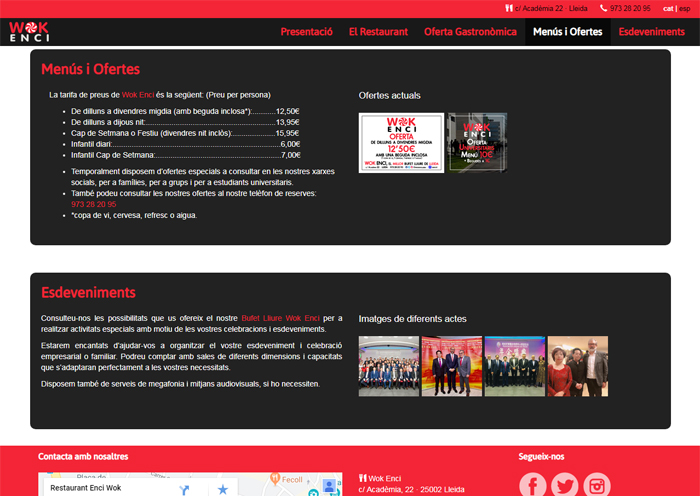Image resolution: width=700 pixels, height=496 pixels.
Task: Click the Bufet Lliure Wok Enci link
Action: coord(280,318)
